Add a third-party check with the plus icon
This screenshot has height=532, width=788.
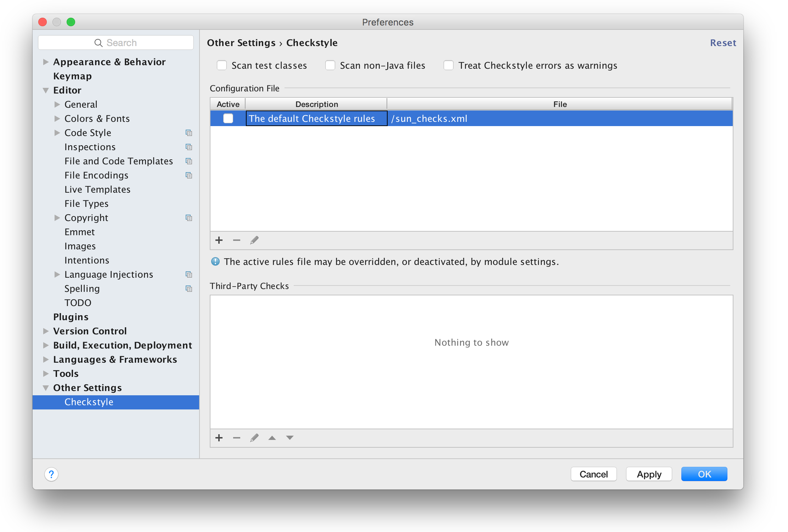point(219,438)
